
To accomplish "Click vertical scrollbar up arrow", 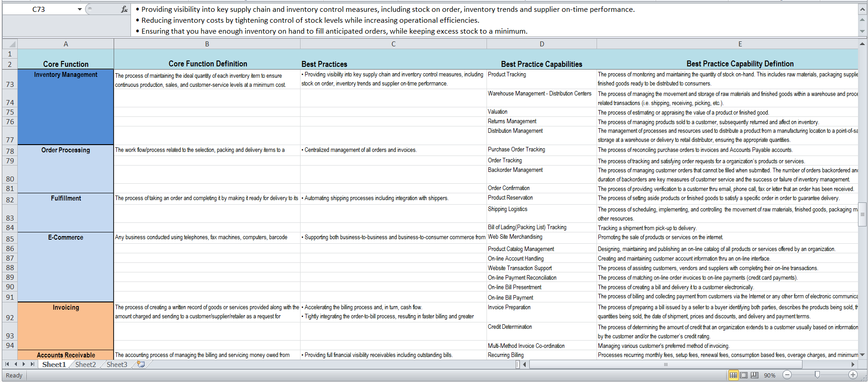I will click(862, 44).
